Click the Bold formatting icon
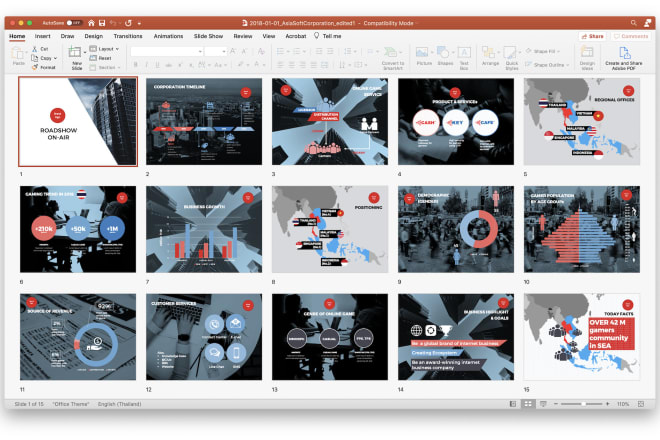This screenshot has width=660, height=440. [x=136, y=65]
